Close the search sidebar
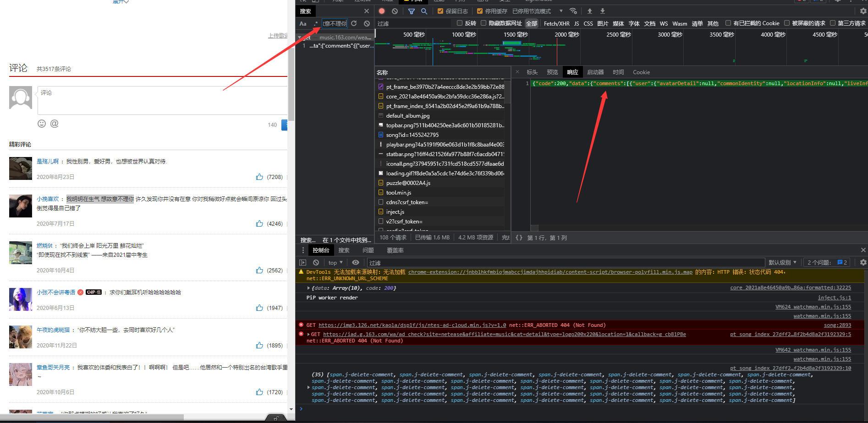Screen dimensions: 868x423 (366, 11)
